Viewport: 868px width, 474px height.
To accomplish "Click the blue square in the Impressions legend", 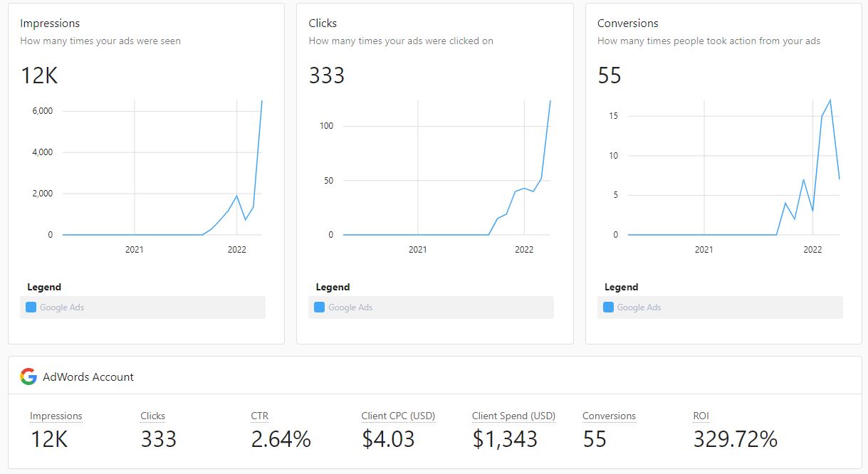I will (31, 307).
